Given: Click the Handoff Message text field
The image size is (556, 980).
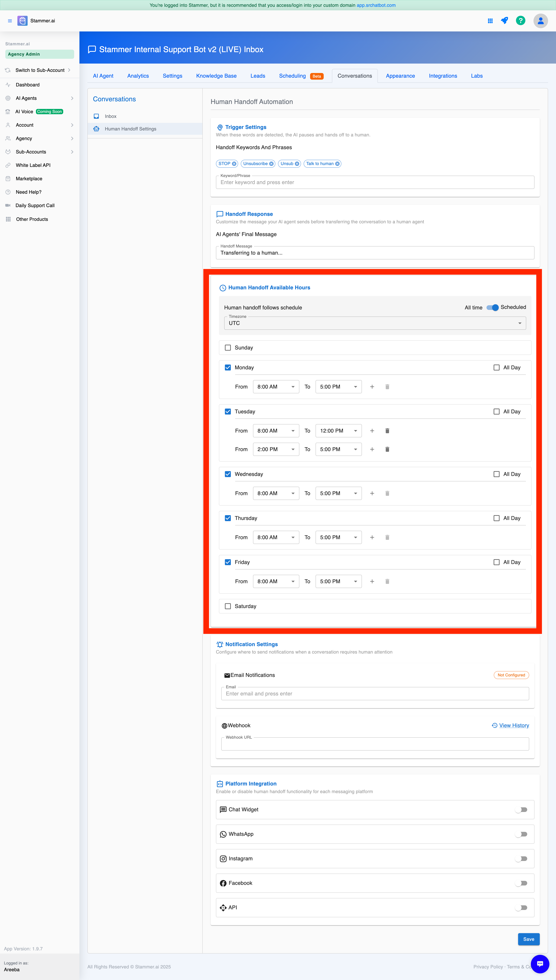Looking at the screenshot, I should pyautogui.click(x=375, y=253).
